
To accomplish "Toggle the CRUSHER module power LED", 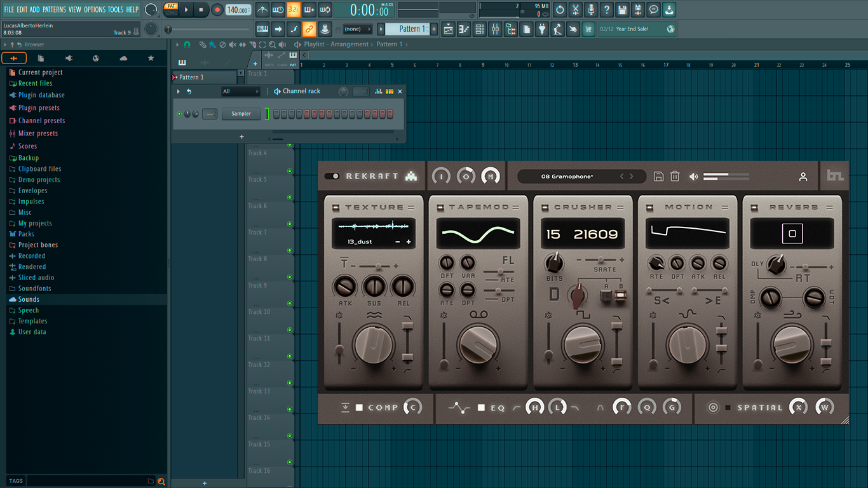I will point(545,207).
